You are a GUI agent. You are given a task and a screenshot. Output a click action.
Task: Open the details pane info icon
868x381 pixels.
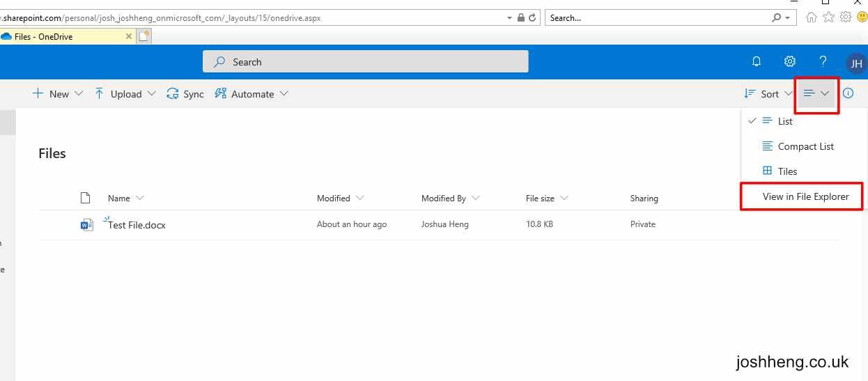(x=848, y=93)
